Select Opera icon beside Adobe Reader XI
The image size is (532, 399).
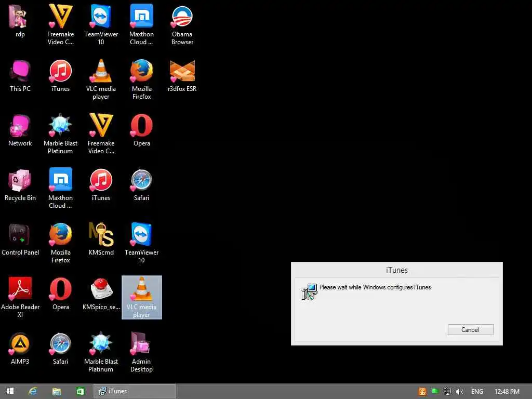tap(60, 294)
